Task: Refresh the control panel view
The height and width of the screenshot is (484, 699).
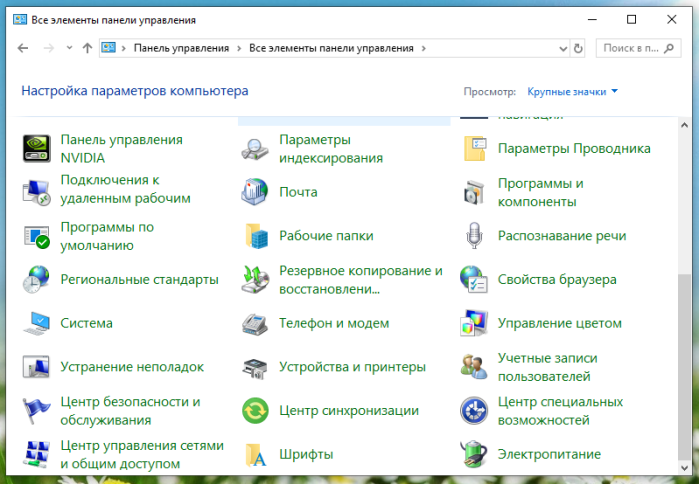Action: tap(578, 48)
